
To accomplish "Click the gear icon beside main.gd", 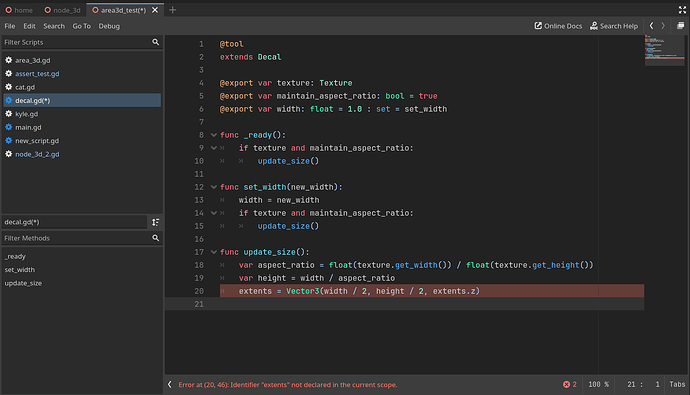I will pos(8,127).
